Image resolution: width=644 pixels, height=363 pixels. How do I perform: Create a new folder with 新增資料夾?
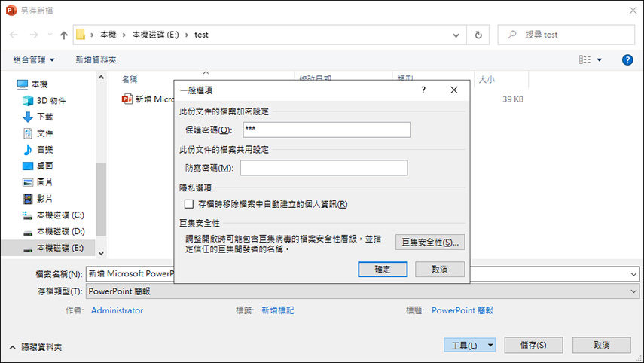click(96, 60)
